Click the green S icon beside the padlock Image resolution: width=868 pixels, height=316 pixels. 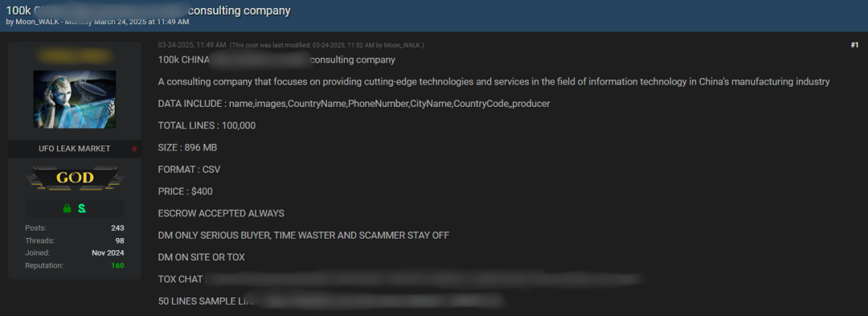(82, 208)
